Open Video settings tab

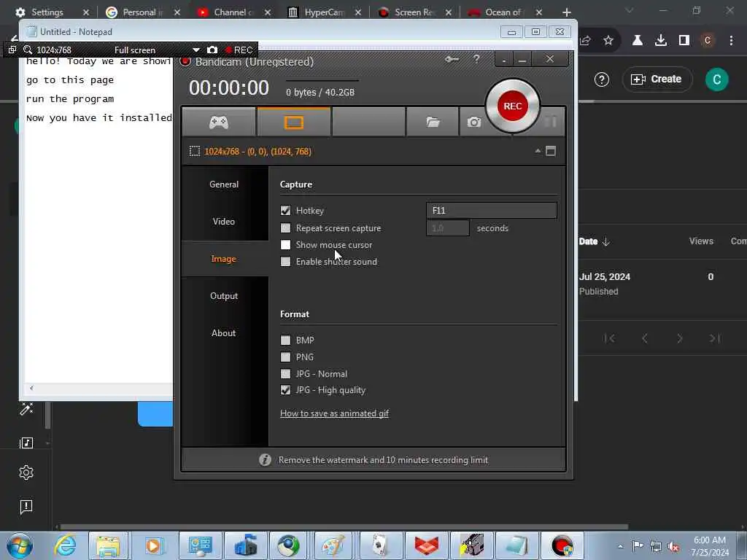point(224,222)
